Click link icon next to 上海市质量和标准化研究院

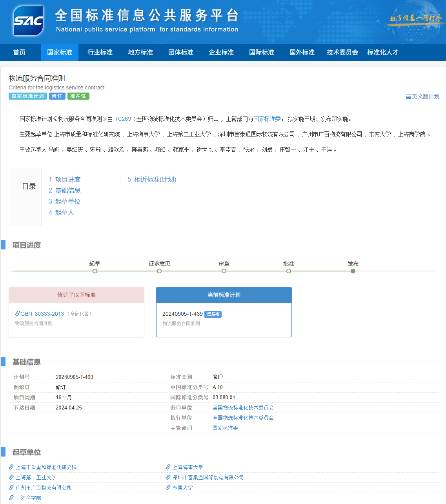[11, 467]
